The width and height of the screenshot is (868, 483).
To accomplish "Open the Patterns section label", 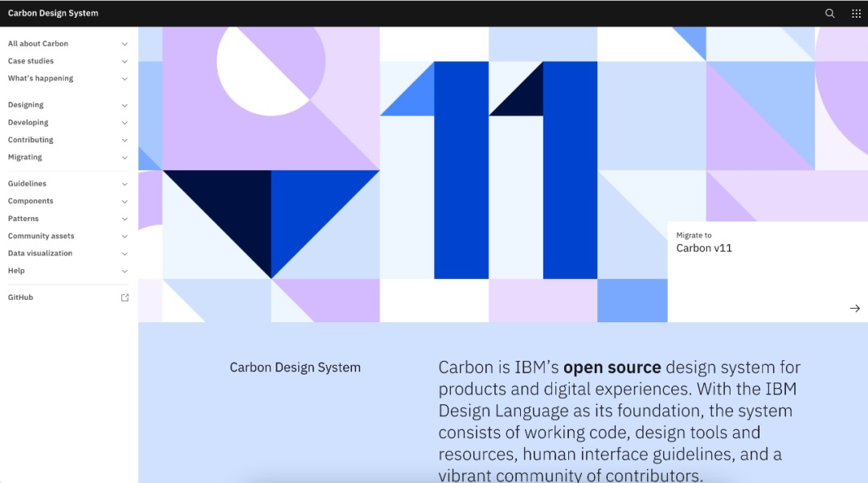I will pos(23,219).
